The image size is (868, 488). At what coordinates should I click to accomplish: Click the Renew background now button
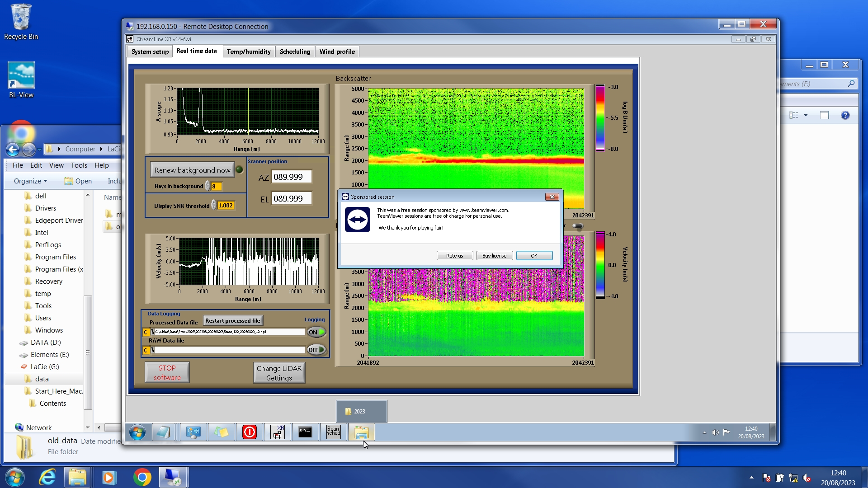[192, 170]
